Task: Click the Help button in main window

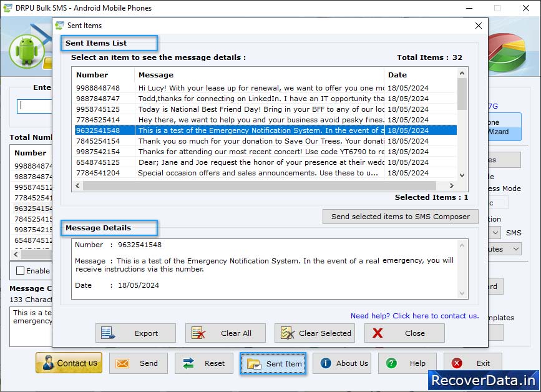Action: point(407,363)
